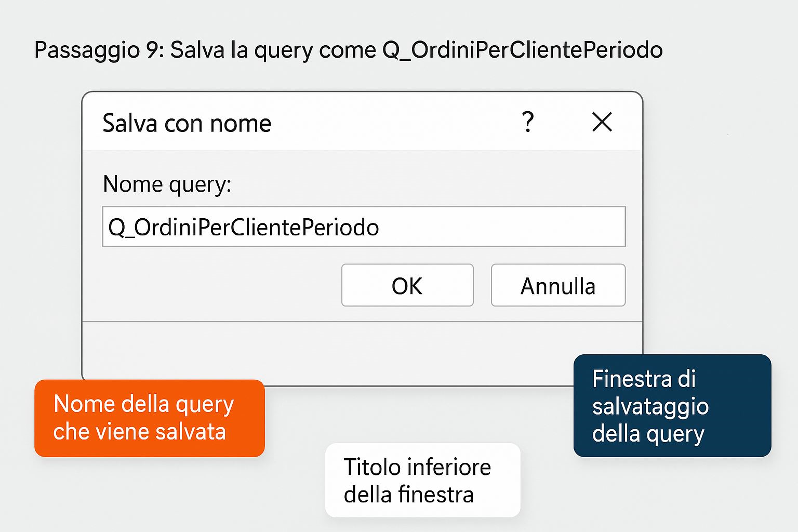This screenshot has width=798, height=532.
Task: Confirm the save with the OK button
Action: coord(407,286)
